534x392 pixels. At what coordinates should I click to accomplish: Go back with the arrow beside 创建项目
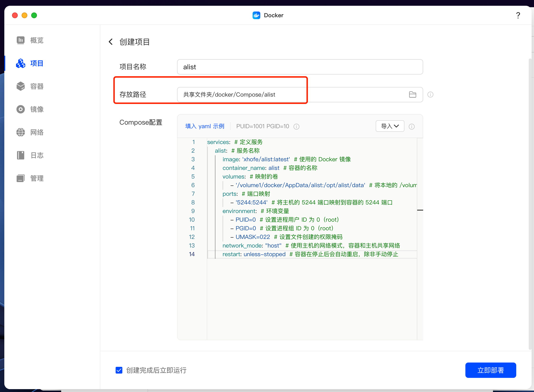[x=111, y=42]
